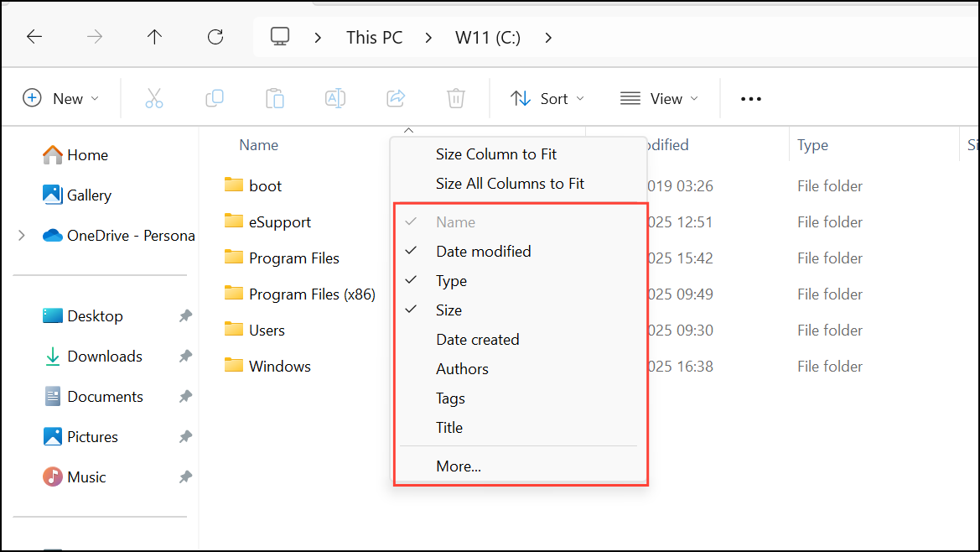
Task: Click the Refresh icon in the address bar
Action: click(x=215, y=37)
